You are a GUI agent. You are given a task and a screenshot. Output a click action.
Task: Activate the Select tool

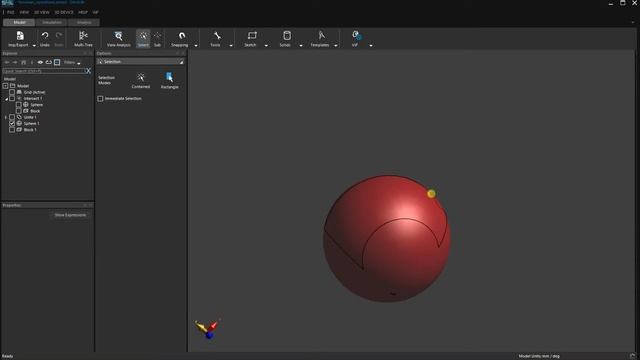pyautogui.click(x=143, y=39)
